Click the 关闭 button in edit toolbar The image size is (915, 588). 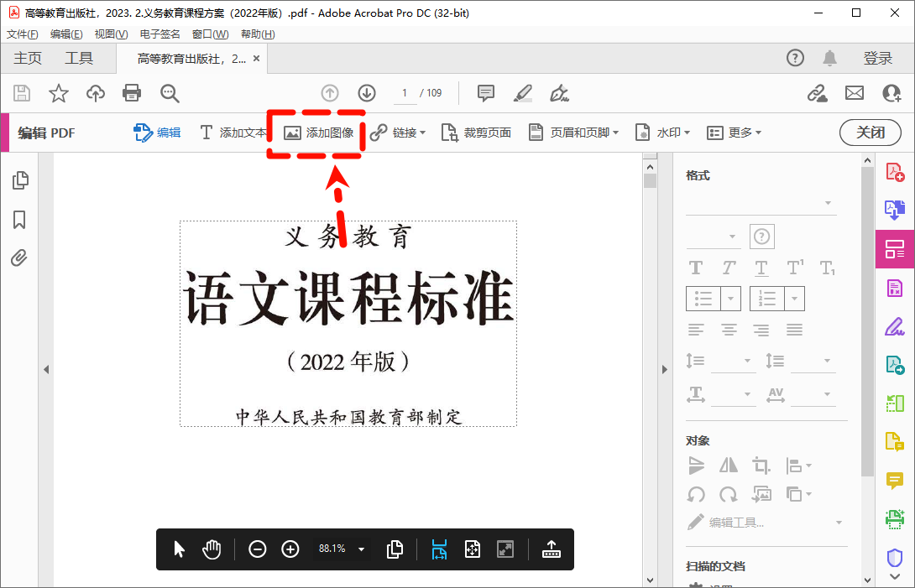(870, 133)
